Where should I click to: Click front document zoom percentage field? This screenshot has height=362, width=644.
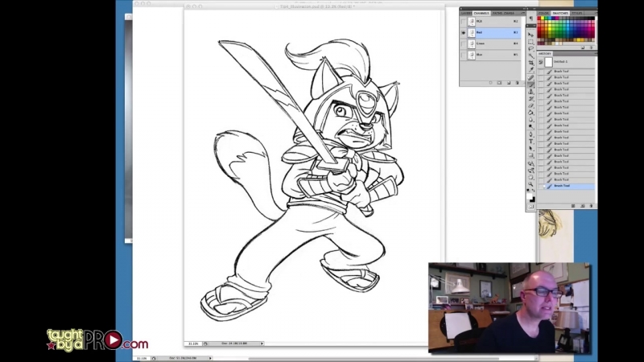(x=193, y=343)
